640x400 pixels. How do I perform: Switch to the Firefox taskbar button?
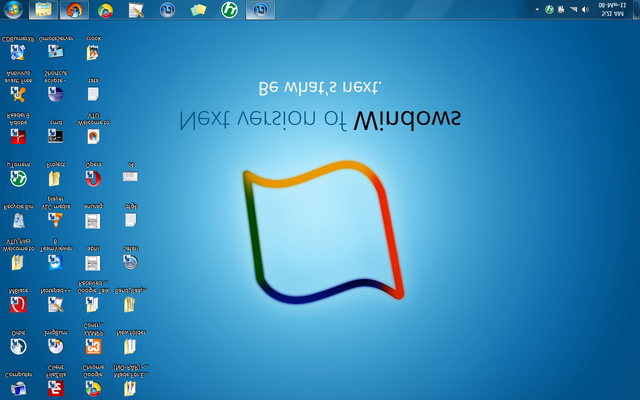tap(74, 10)
